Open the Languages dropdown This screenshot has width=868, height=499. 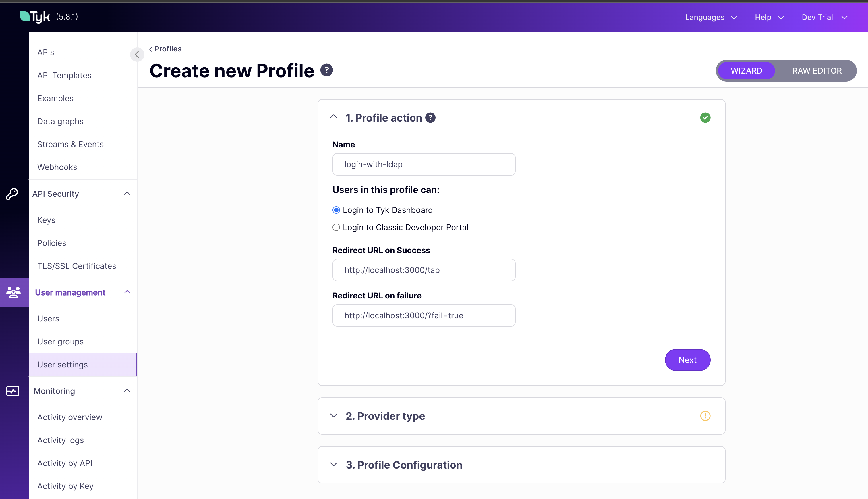[711, 17]
